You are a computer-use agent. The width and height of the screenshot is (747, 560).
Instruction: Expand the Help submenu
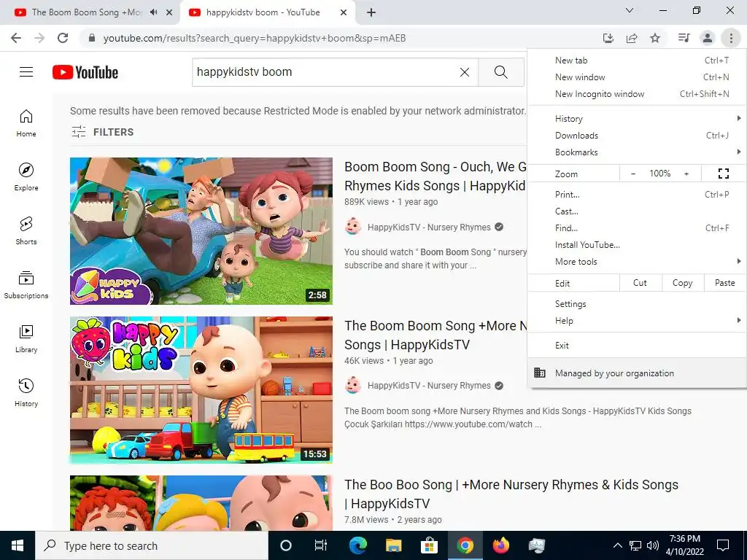click(x=637, y=321)
